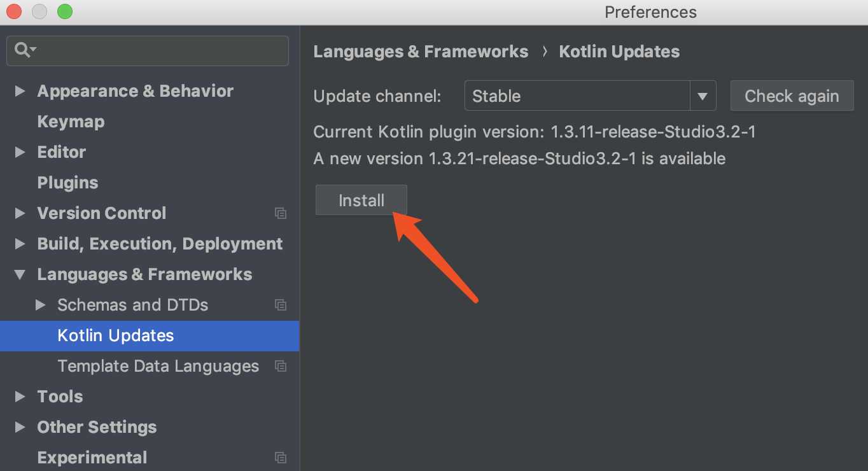Expand the Editor section arrow
This screenshot has height=471, width=868.
point(20,152)
